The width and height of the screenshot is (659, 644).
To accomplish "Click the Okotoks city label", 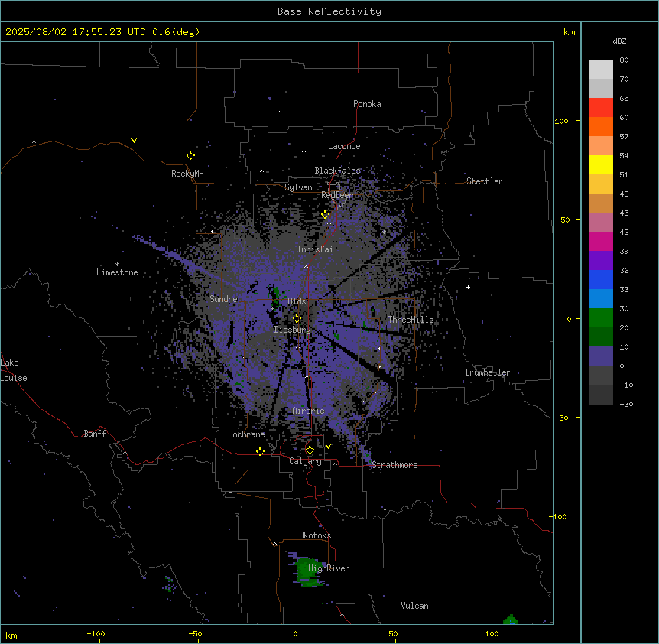I will (315, 535).
